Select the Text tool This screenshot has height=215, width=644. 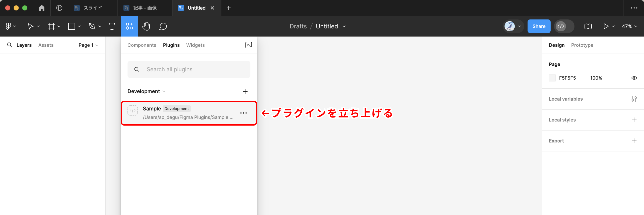click(x=112, y=26)
